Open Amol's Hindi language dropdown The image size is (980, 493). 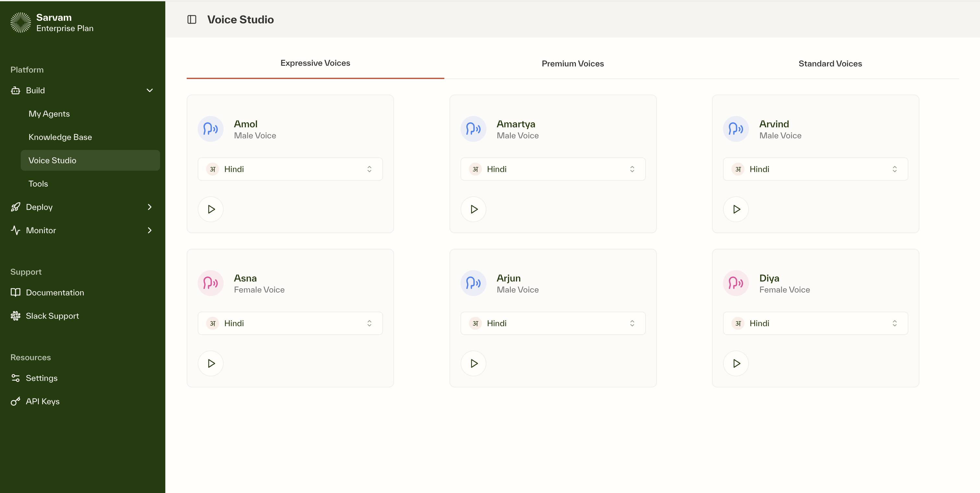pos(290,169)
